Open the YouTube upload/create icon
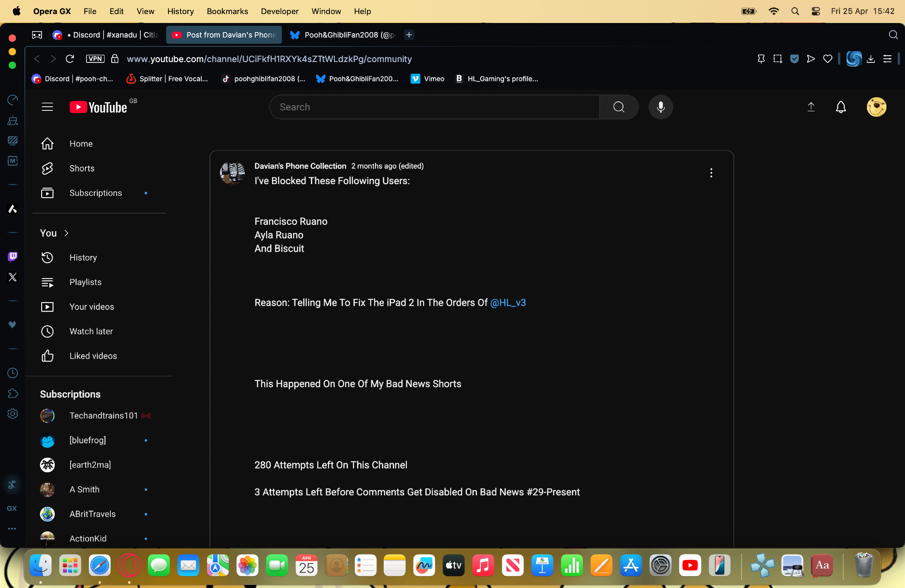905x588 pixels. [811, 107]
